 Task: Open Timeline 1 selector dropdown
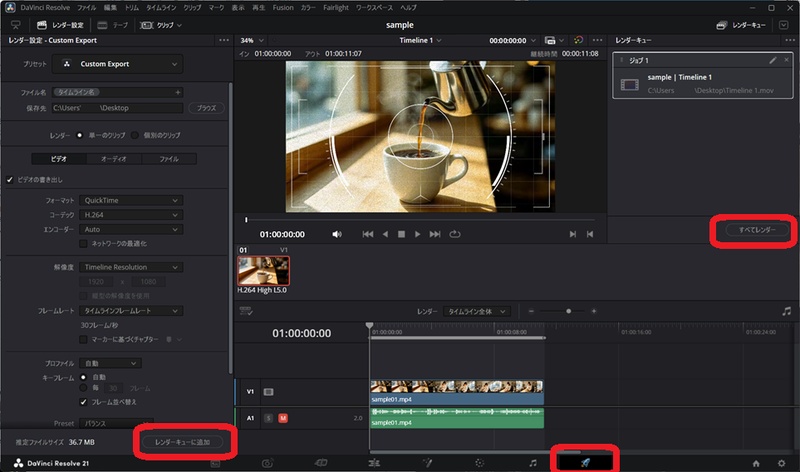[420, 40]
